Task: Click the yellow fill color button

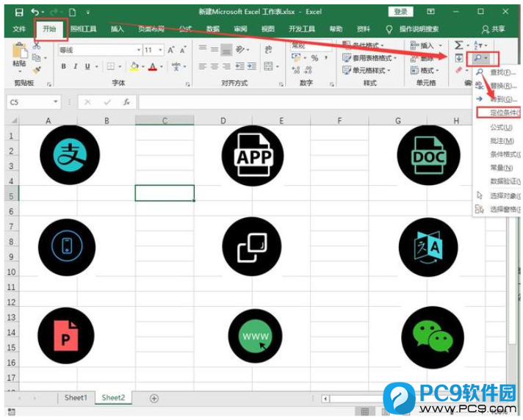Action: [x=134, y=67]
